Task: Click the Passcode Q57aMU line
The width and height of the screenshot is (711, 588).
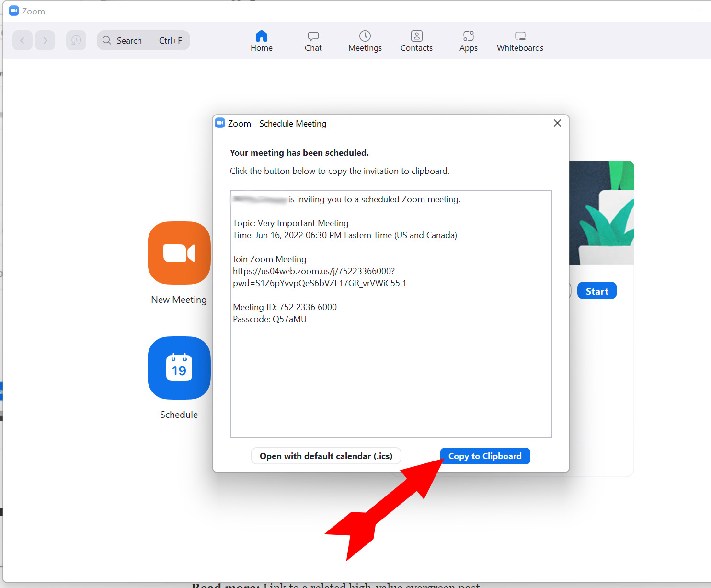Action: (270, 319)
